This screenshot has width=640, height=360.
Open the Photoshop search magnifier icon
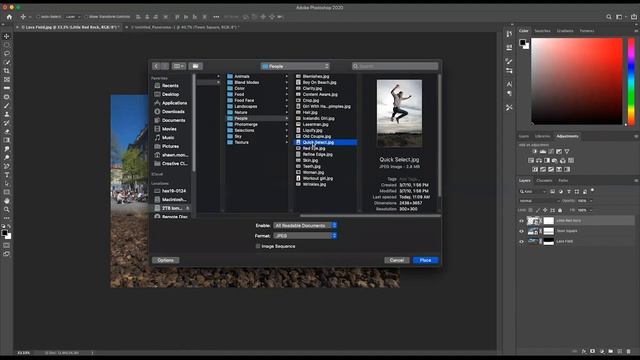click(x=609, y=17)
